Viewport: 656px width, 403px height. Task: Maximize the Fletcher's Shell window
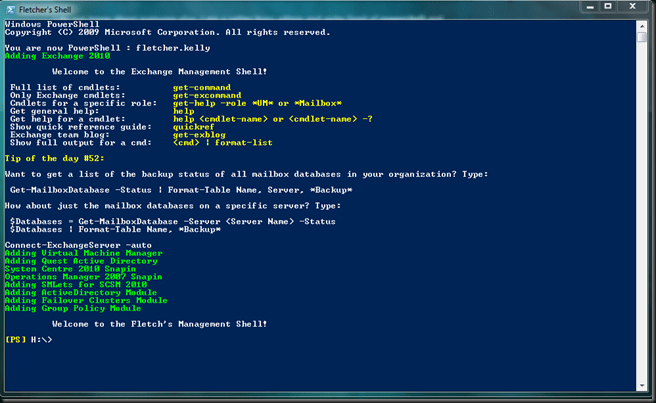click(x=606, y=7)
